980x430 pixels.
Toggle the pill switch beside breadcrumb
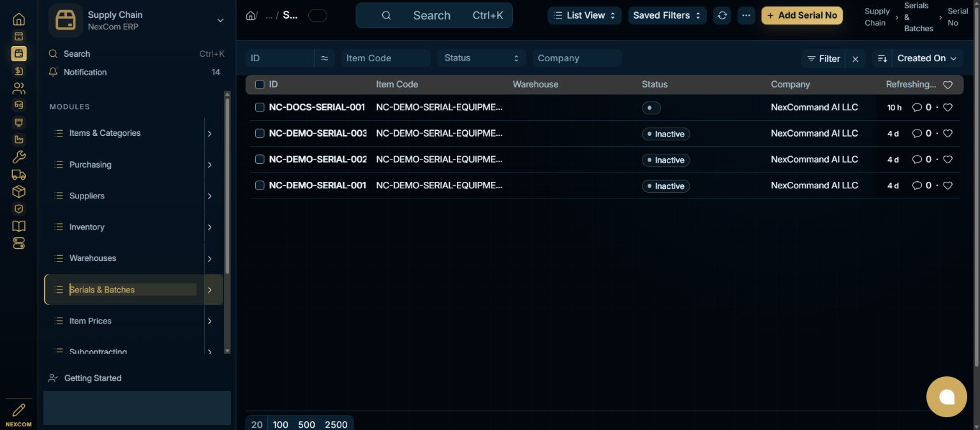click(x=317, y=15)
